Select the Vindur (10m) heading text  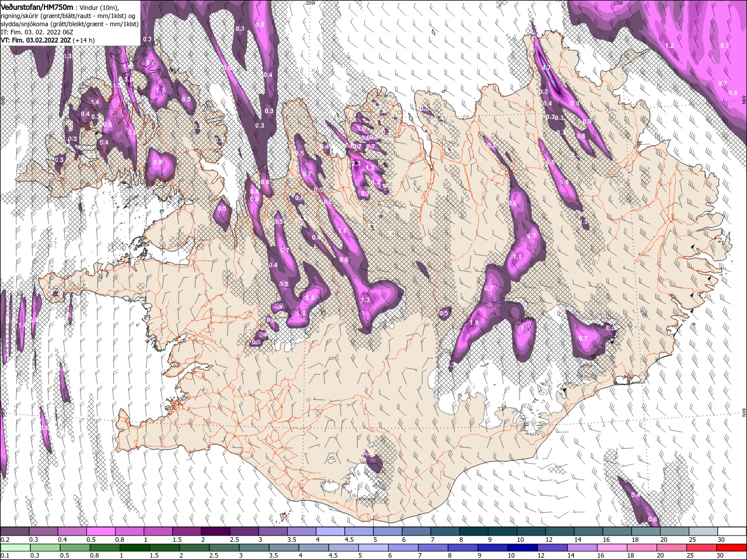click(x=98, y=7)
